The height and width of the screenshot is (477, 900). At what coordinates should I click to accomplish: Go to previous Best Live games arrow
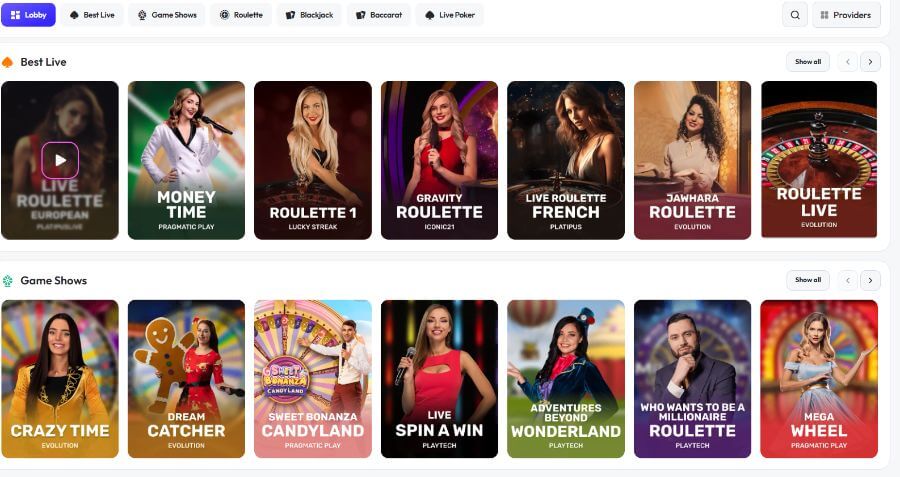click(x=848, y=61)
